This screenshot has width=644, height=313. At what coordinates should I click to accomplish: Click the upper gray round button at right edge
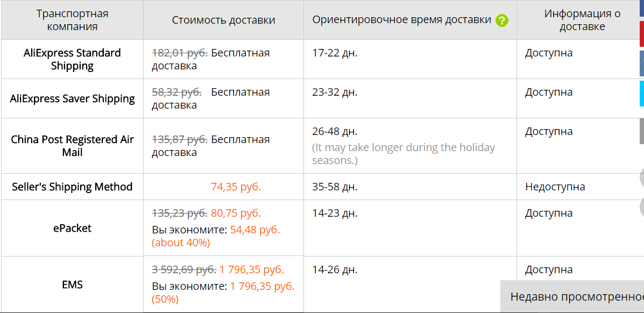click(641, 177)
